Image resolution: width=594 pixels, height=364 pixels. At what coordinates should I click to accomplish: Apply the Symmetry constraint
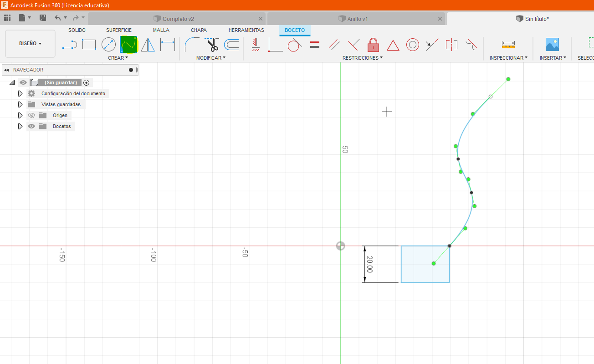click(451, 45)
